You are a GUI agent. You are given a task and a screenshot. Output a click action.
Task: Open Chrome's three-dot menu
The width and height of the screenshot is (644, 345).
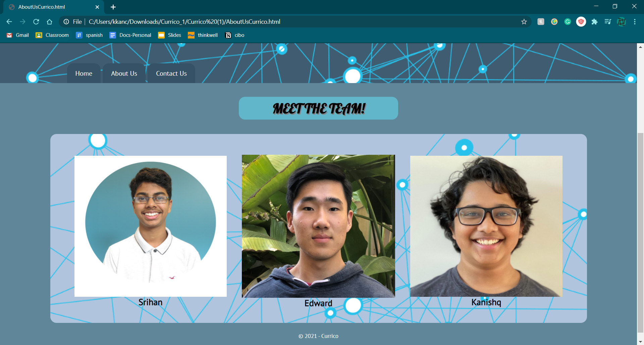click(635, 22)
